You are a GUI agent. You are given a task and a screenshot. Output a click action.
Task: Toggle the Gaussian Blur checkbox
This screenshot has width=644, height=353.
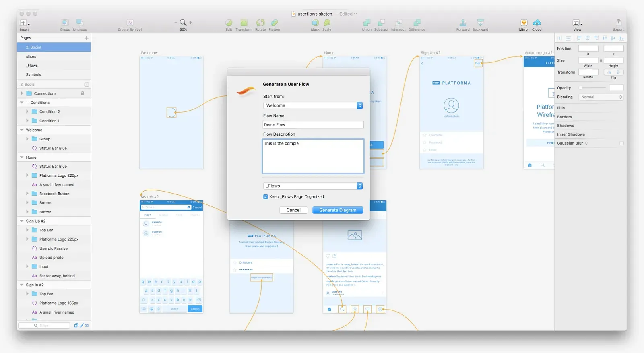621,143
